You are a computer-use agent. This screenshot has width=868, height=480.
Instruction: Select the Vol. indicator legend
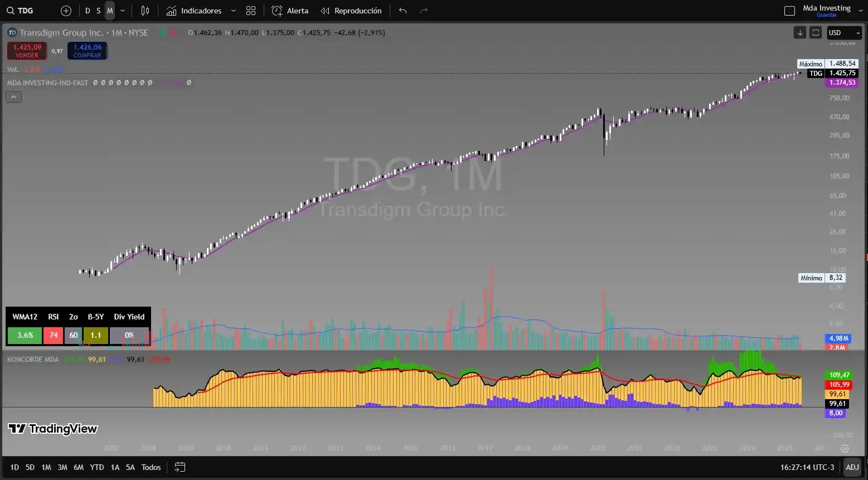pos(13,70)
